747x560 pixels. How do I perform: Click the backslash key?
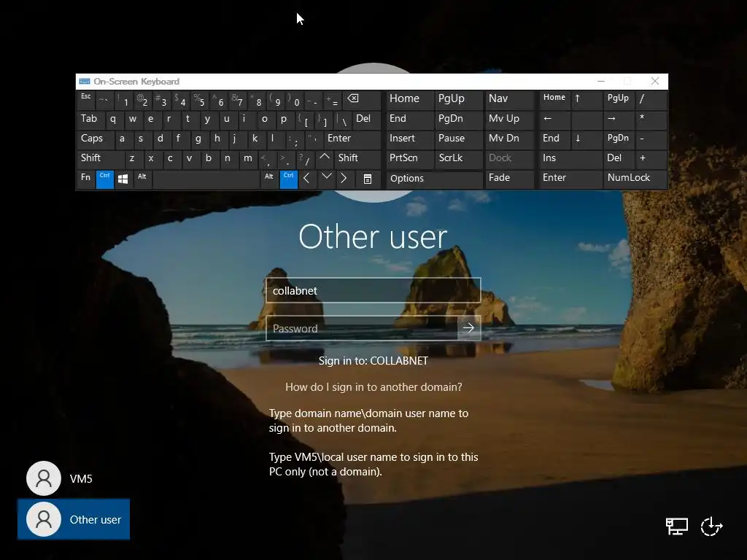pos(343,120)
